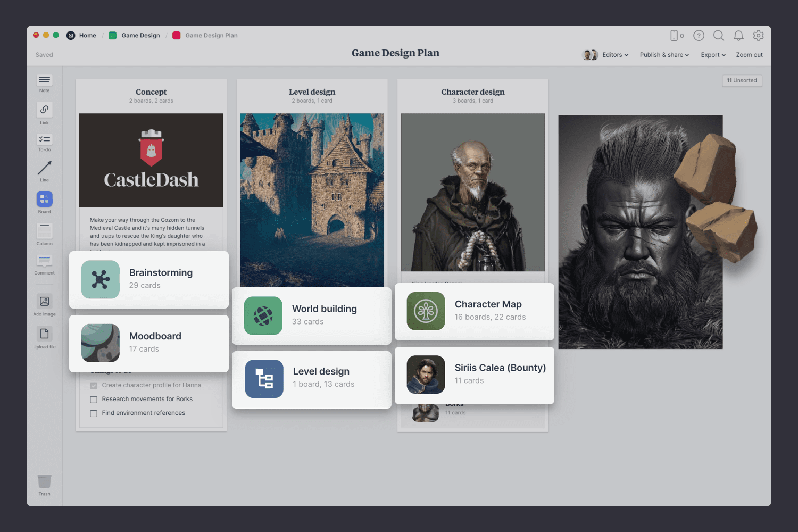This screenshot has width=798, height=532.
Task: Expand the Editors dropdown
Action: [x=616, y=55]
